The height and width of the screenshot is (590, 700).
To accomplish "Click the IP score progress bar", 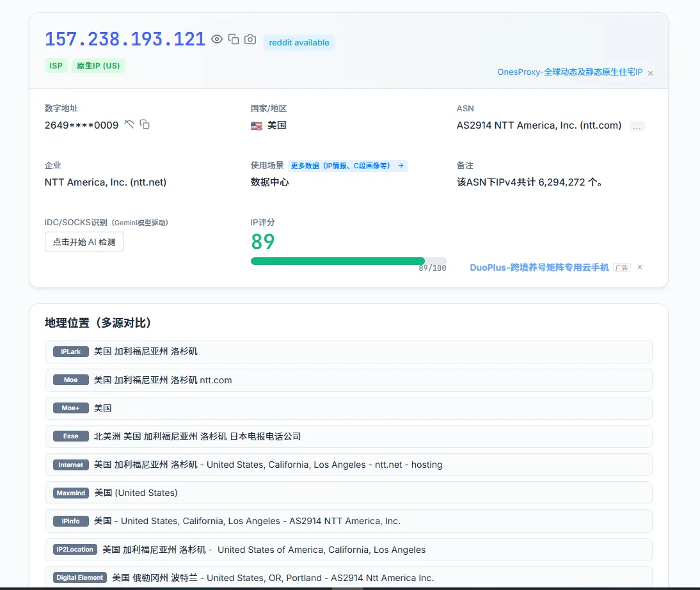I will (x=348, y=261).
